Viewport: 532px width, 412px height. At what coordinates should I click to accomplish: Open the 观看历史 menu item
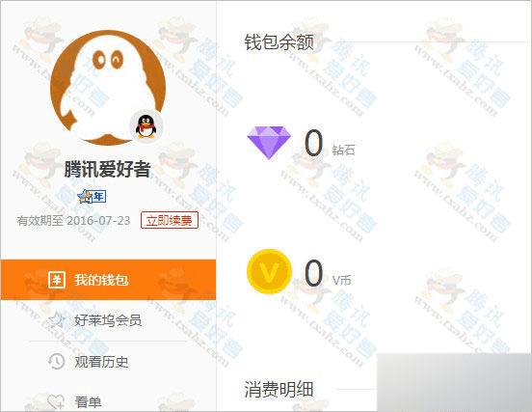click(x=108, y=362)
